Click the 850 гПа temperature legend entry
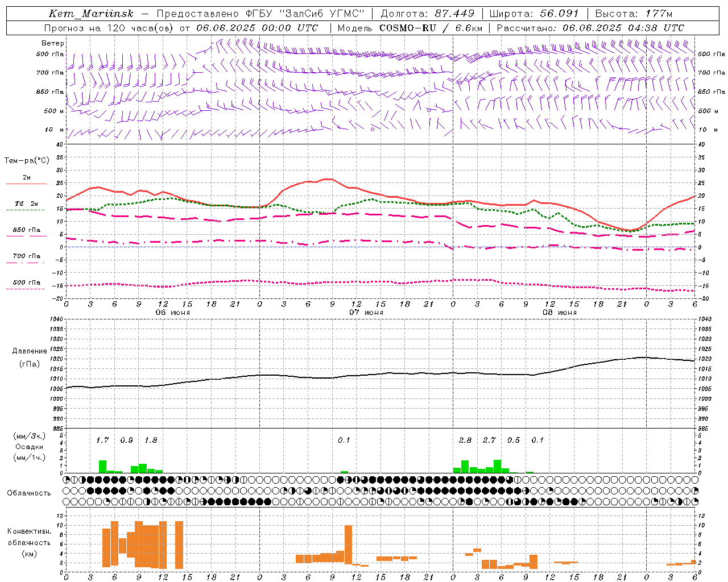Screen dimensions: 728x582 pyautogui.click(x=26, y=230)
